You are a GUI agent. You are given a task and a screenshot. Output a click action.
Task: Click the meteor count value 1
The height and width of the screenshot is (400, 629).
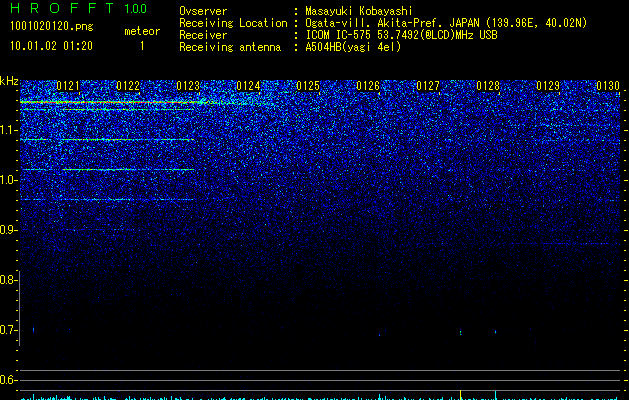(x=142, y=46)
